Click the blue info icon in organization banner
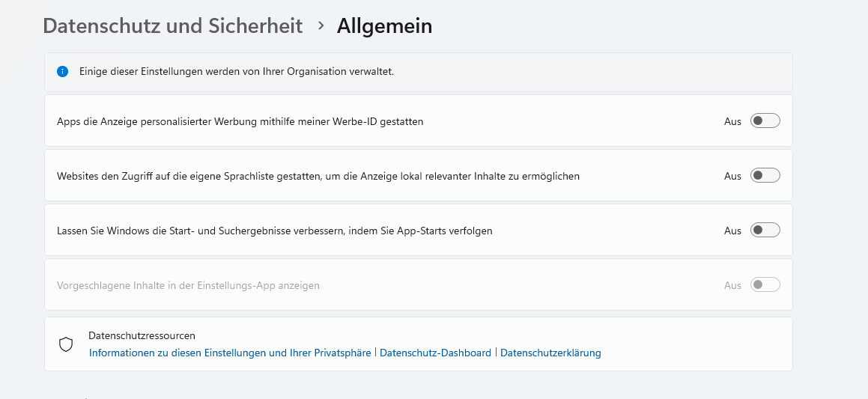868x399 pixels. click(63, 72)
